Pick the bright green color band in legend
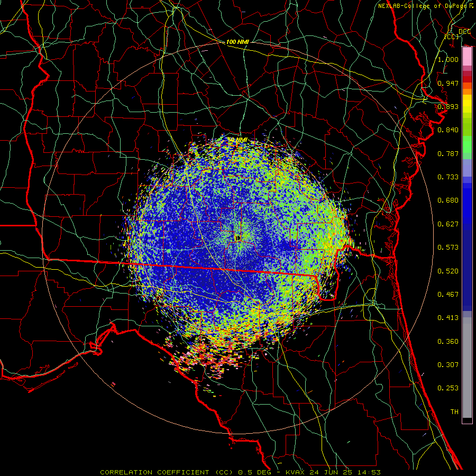Image resolution: width=476 pixels, height=476 pixels. coord(467,144)
